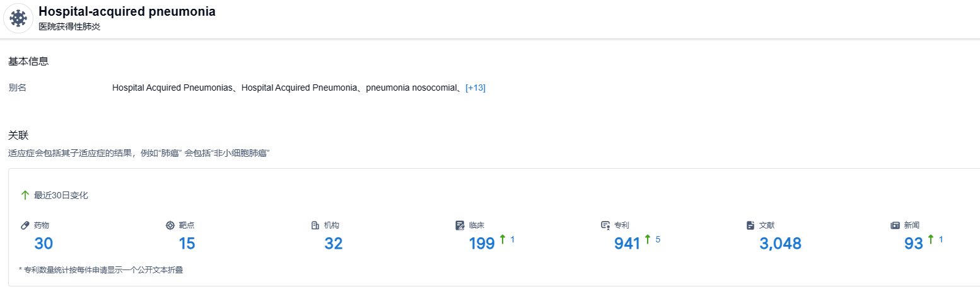Image resolution: width=980 pixels, height=289 pixels.
Task: Click the document icon for 文献
Action: point(750,225)
